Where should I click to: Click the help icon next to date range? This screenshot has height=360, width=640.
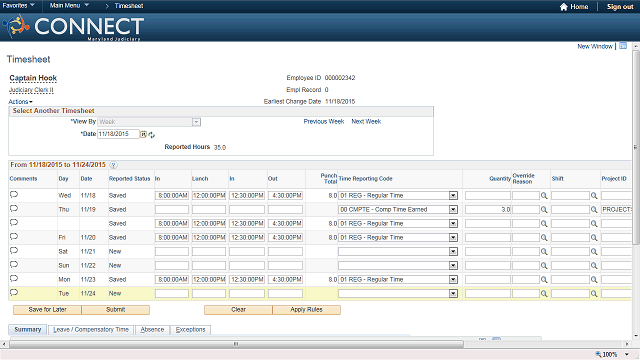click(113, 165)
